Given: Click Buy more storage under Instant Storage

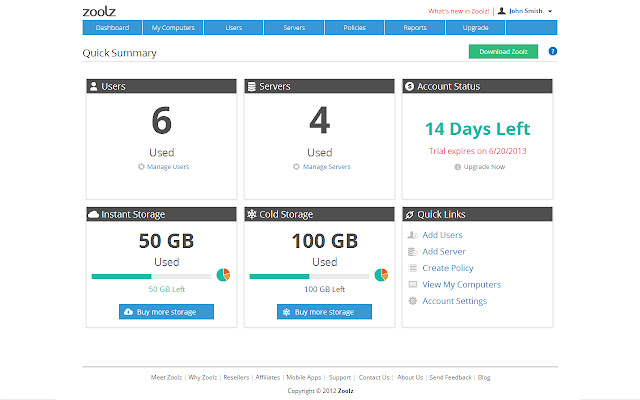Looking at the screenshot, I should click(x=167, y=312).
